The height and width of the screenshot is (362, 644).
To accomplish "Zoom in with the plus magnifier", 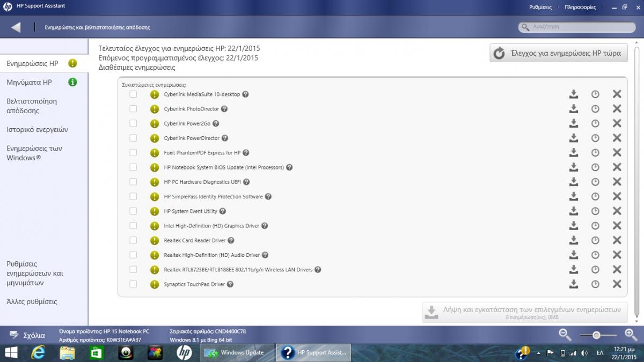I will [631, 335].
